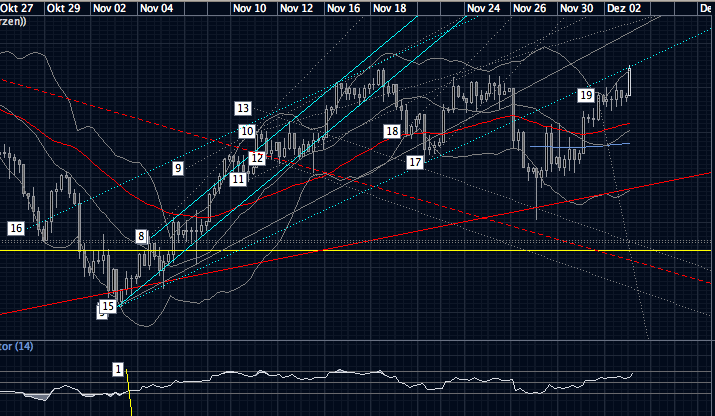Viewport: 715px width, 416px height.
Task: Click annotation marker 10 on the chart
Action: pos(247,131)
